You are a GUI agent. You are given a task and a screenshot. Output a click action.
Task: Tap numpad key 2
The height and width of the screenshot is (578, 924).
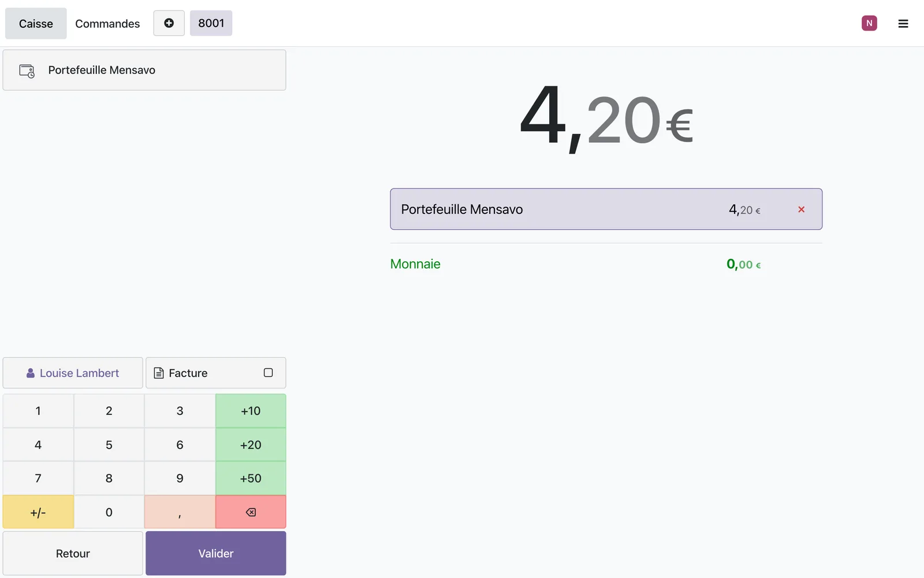(x=109, y=411)
